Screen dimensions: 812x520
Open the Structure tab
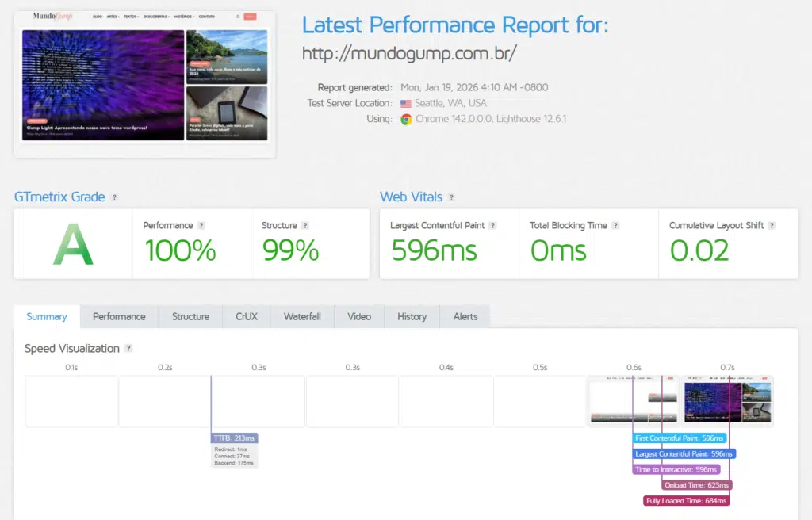[x=190, y=316]
